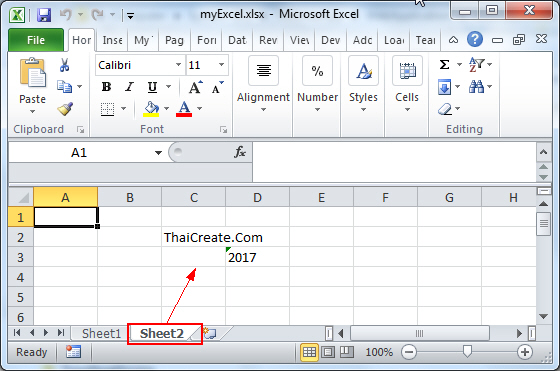Image resolution: width=560 pixels, height=371 pixels.
Task: Toggle Bold formatting
Action: coord(106,87)
